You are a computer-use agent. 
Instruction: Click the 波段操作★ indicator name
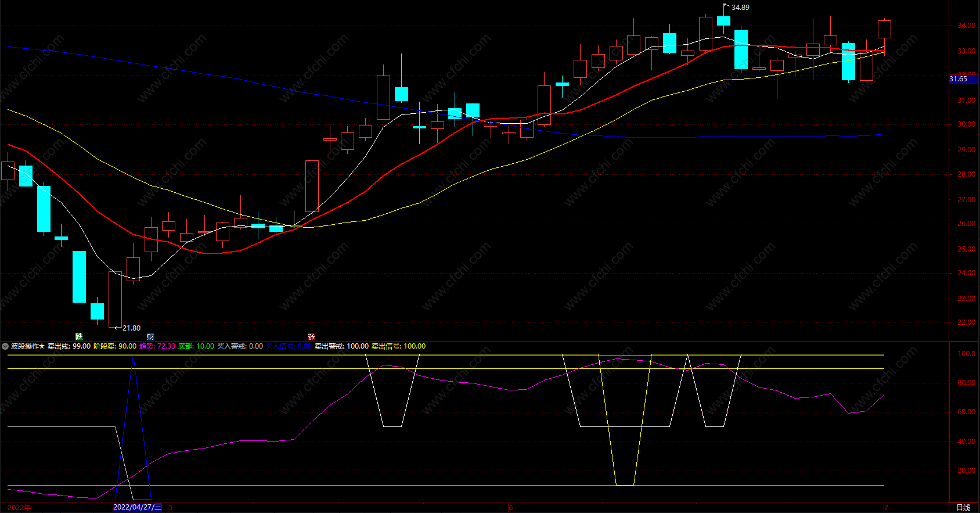[28, 346]
